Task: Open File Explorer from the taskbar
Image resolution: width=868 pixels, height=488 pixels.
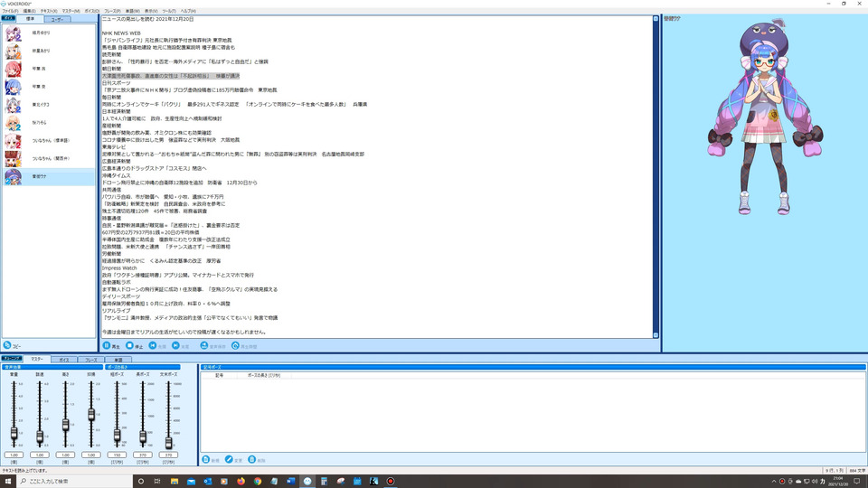Action: point(175,482)
